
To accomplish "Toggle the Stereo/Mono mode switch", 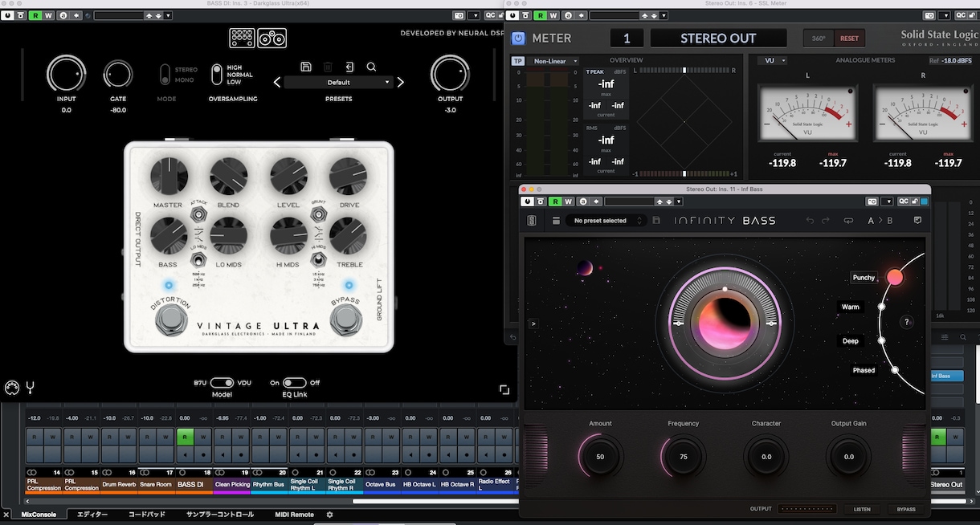I will [x=165, y=75].
